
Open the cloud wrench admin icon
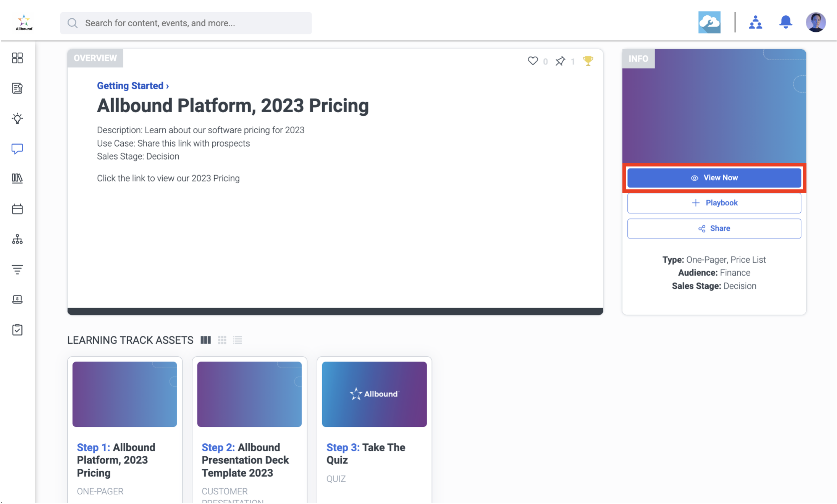tap(709, 23)
